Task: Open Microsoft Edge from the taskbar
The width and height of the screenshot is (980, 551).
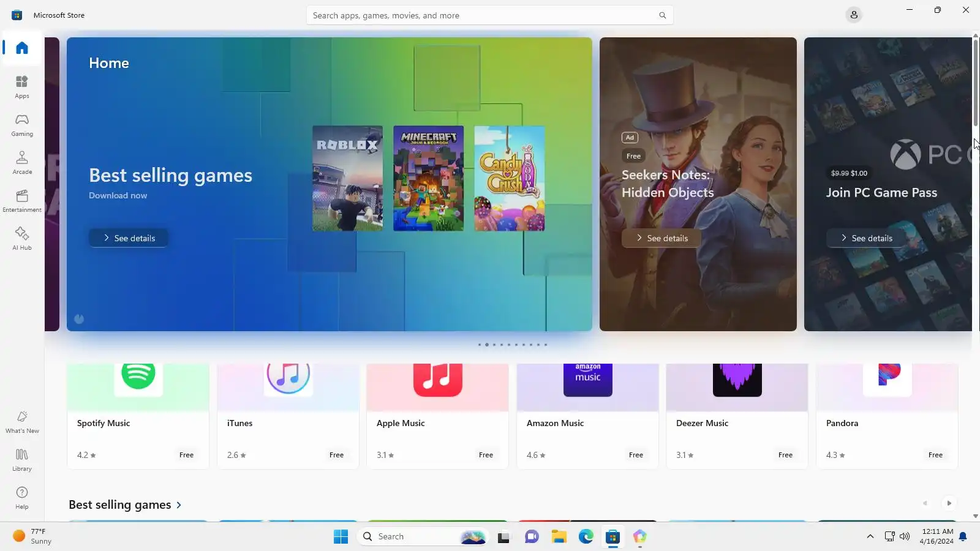Action: [x=586, y=537]
